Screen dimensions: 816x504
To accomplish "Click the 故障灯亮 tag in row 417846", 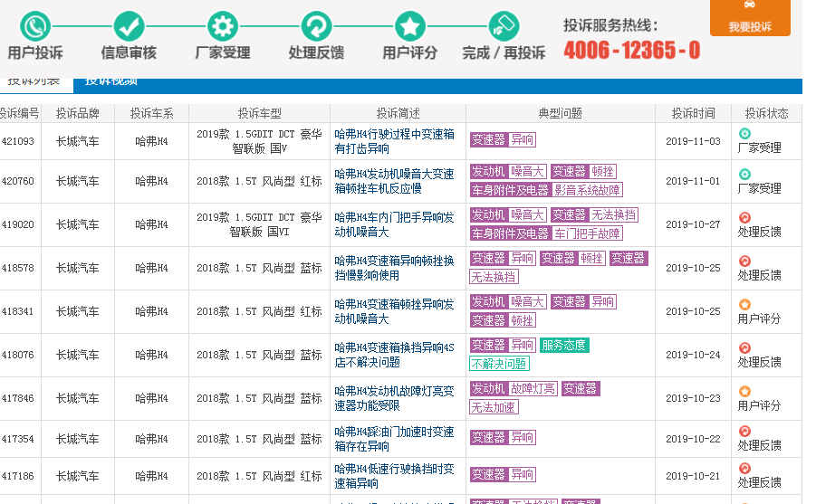I will tap(533, 388).
